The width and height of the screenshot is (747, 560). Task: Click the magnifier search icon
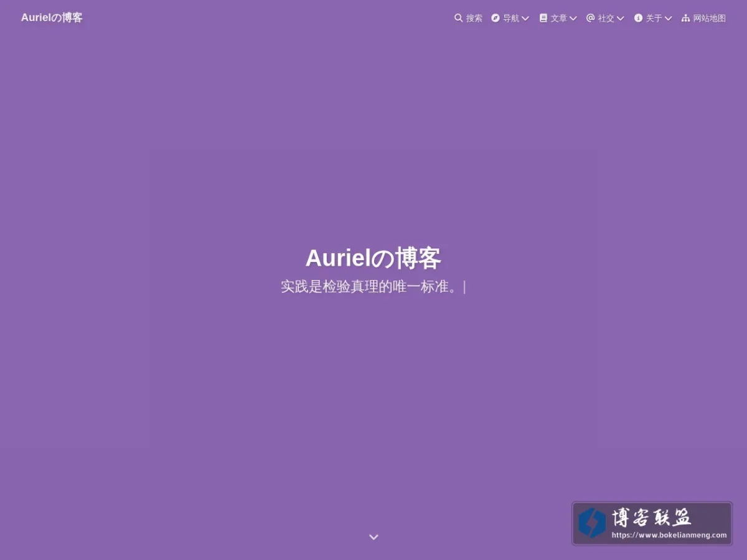click(x=459, y=18)
